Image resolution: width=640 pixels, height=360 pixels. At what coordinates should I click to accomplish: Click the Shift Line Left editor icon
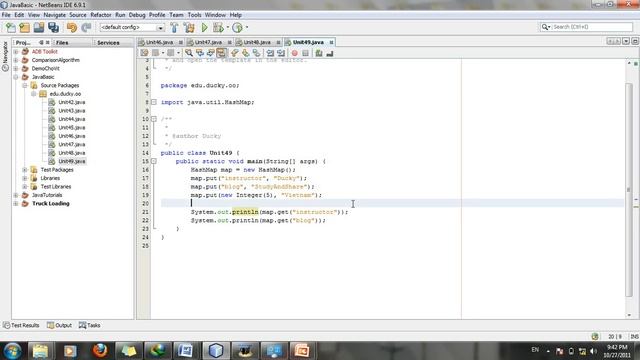tap(270, 53)
